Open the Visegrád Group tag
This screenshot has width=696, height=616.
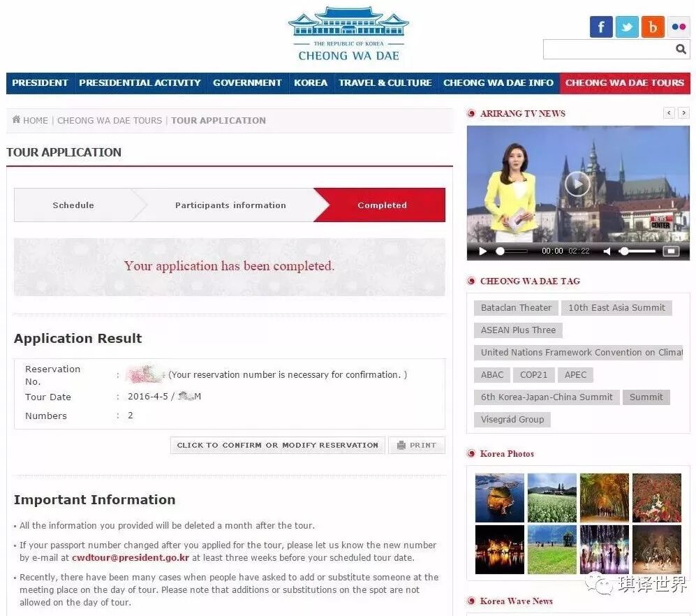click(512, 420)
